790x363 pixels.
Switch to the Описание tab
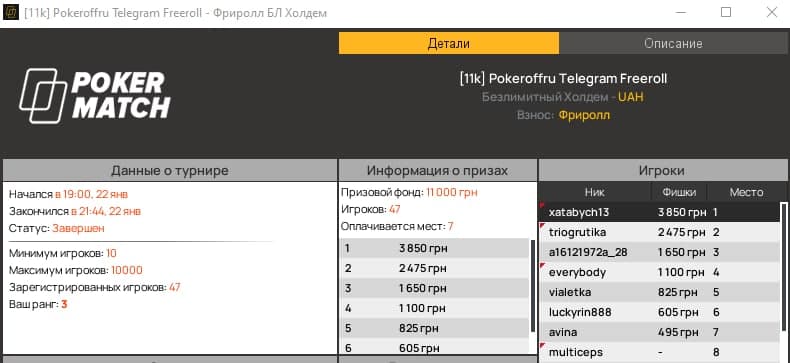pyautogui.click(x=673, y=43)
